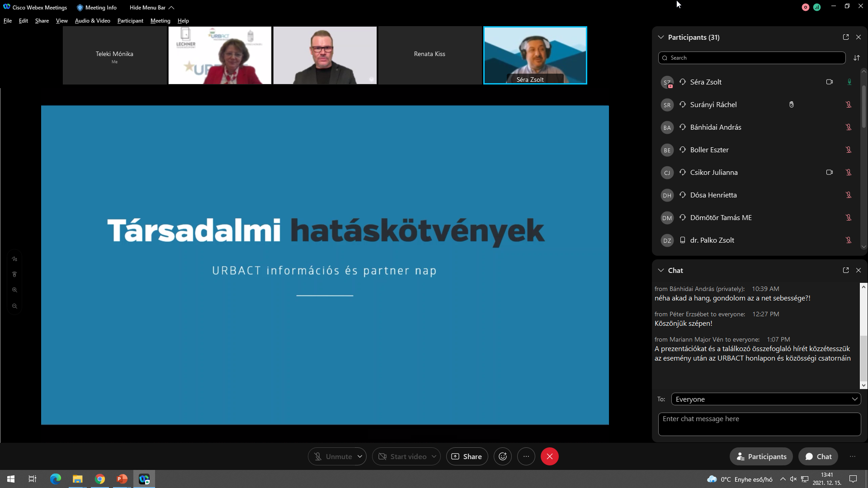868x488 pixels.
Task: Pop out the Participants panel
Action: coord(846,37)
